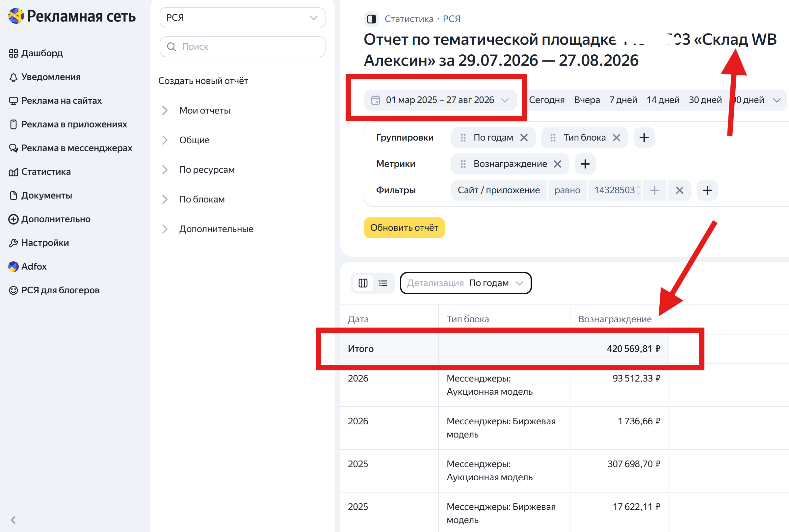This screenshot has width=789, height=532.
Task: Select 14 дней period preset
Action: pyautogui.click(x=663, y=100)
